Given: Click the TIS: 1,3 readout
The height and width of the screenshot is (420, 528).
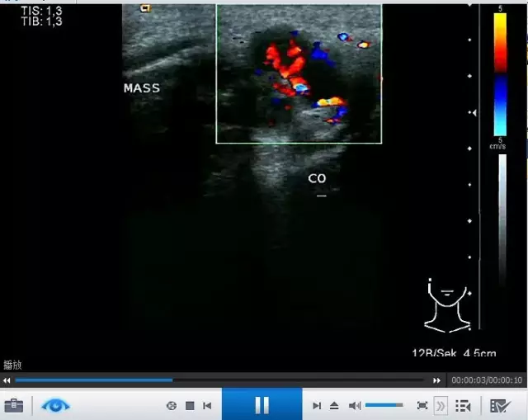Looking at the screenshot, I should [x=41, y=11].
